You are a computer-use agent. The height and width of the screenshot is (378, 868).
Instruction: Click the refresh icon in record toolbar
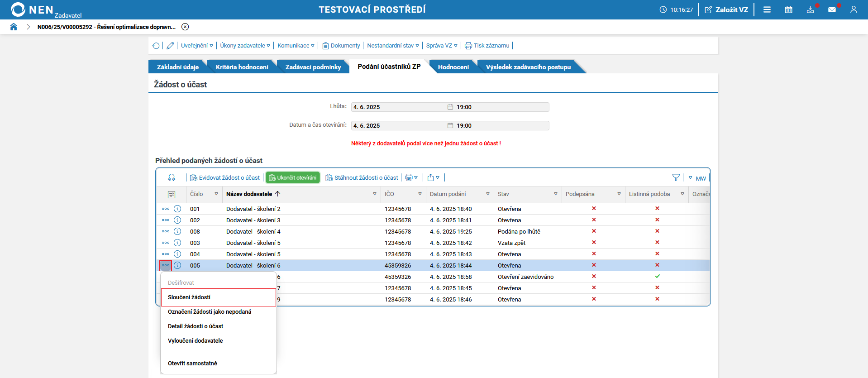click(x=156, y=46)
